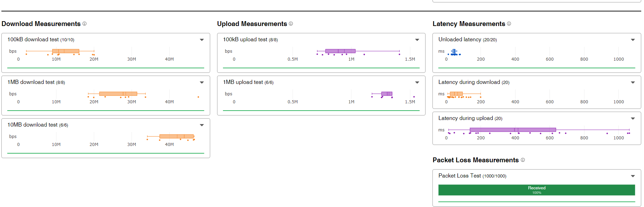Click info icon beside Packet Loss Measurements
The image size is (644, 207).
click(x=523, y=160)
